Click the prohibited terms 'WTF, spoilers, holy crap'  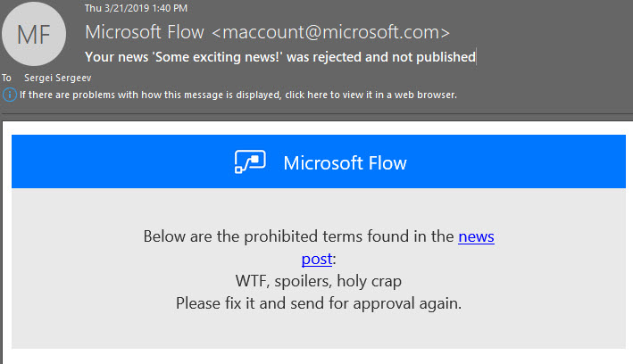click(x=318, y=281)
